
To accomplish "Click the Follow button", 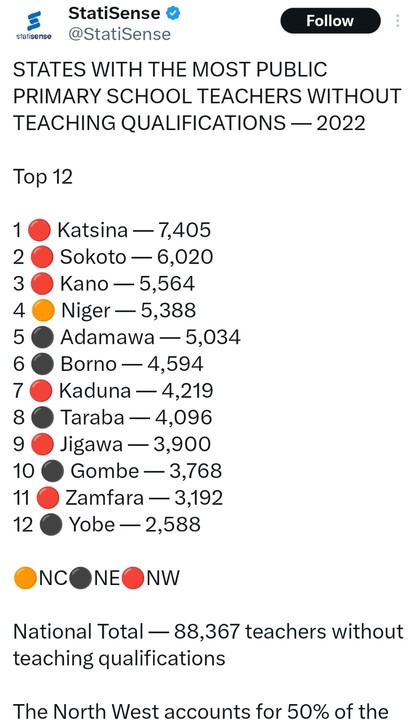I will (x=330, y=21).
